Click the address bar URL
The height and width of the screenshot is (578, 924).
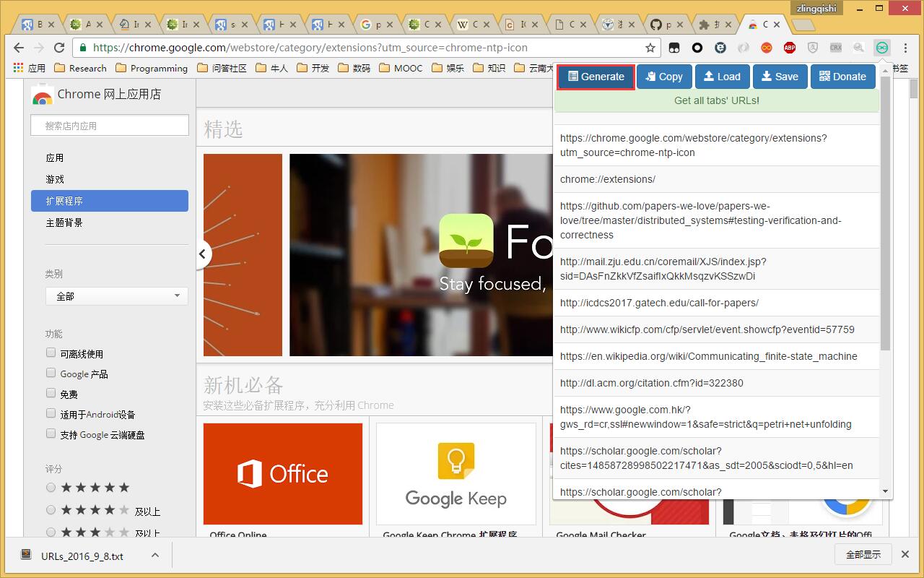tap(310, 48)
